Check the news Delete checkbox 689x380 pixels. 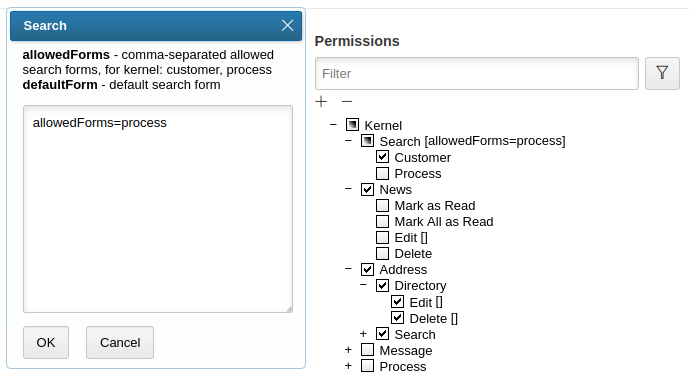pos(382,253)
